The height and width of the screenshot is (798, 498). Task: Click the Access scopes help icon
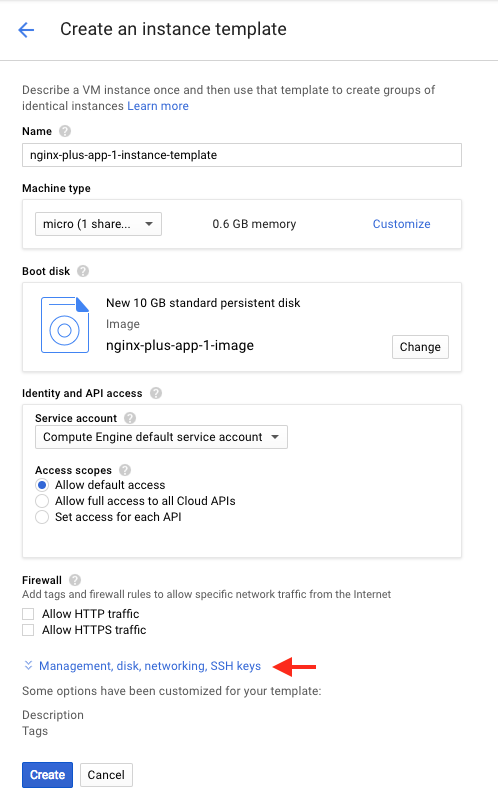(x=125, y=470)
